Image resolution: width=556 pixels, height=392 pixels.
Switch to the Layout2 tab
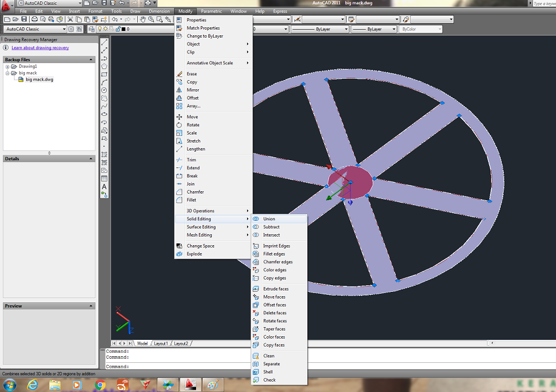click(x=181, y=343)
